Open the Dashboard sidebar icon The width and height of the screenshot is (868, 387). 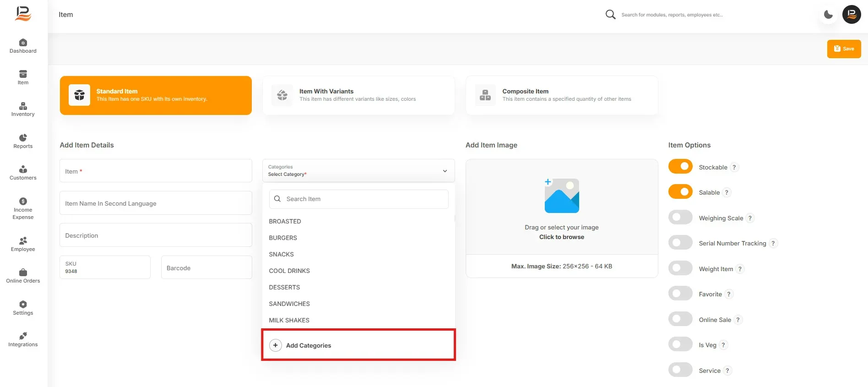(x=23, y=43)
